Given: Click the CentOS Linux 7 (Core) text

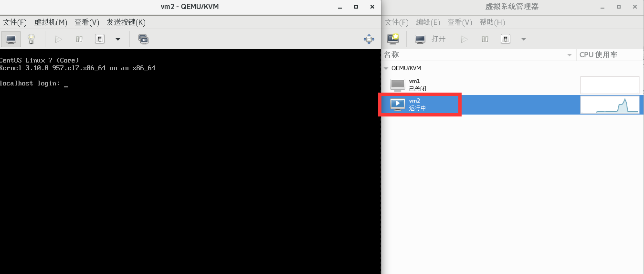Looking at the screenshot, I should (40, 60).
